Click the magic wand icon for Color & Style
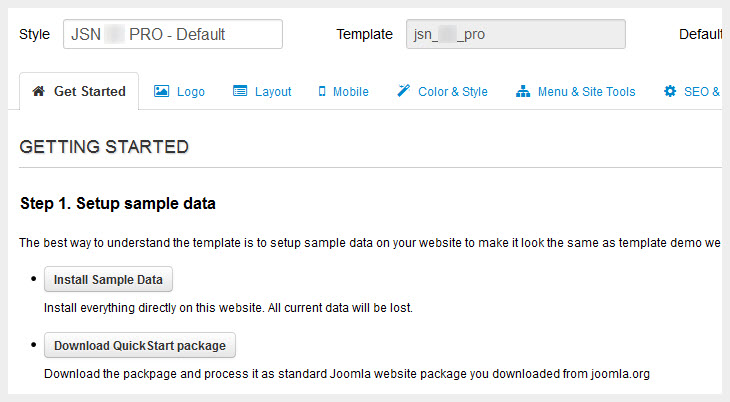Screen dimensions: 730x402 [x=403, y=91]
